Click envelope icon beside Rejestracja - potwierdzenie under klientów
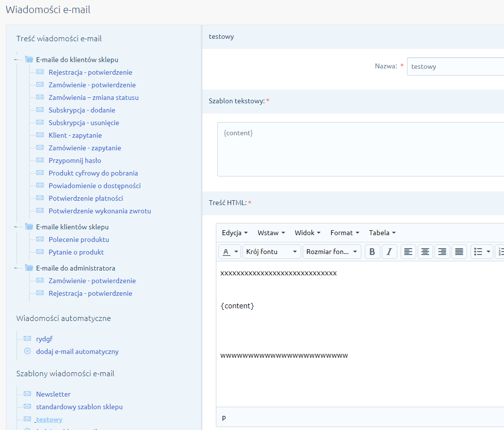504x430 pixels. [40, 72]
